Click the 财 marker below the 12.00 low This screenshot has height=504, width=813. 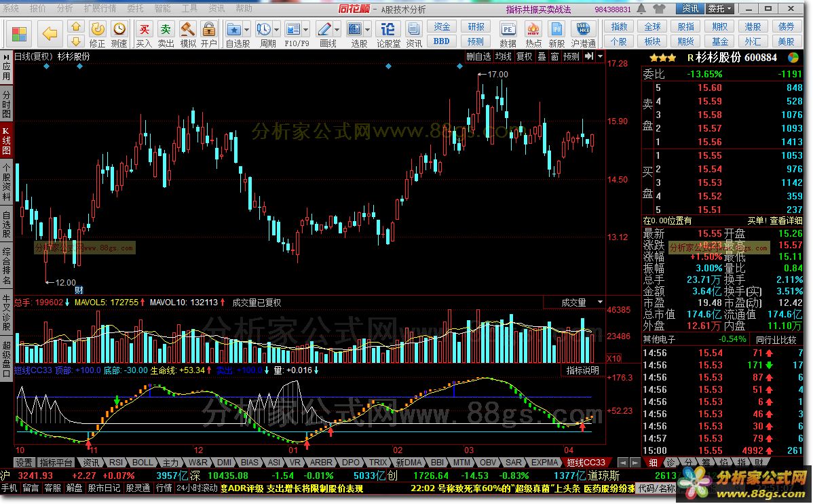[x=79, y=290]
